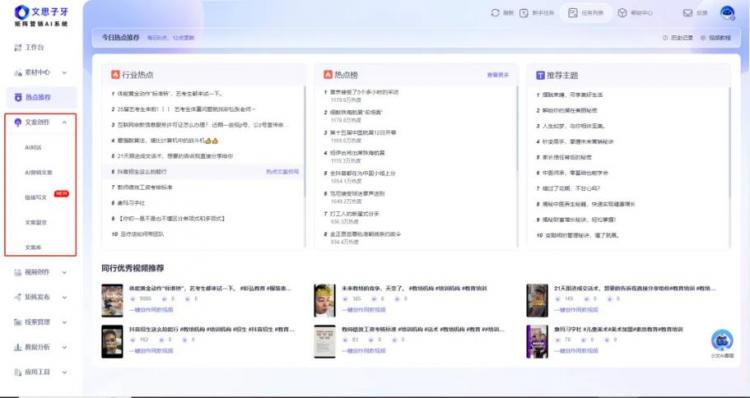Open the thumbnail of the 未来教培的竞争 video
The height and width of the screenshot is (398, 750).
pyautogui.click(x=324, y=300)
